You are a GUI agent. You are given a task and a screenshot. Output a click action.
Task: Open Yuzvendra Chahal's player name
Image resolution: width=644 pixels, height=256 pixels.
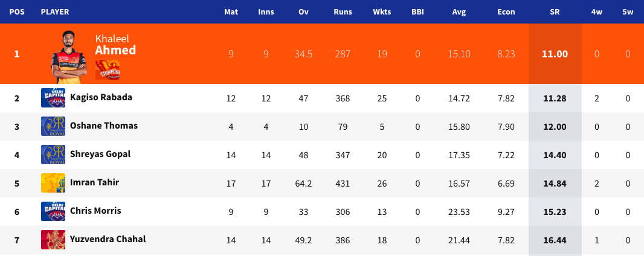(108, 239)
